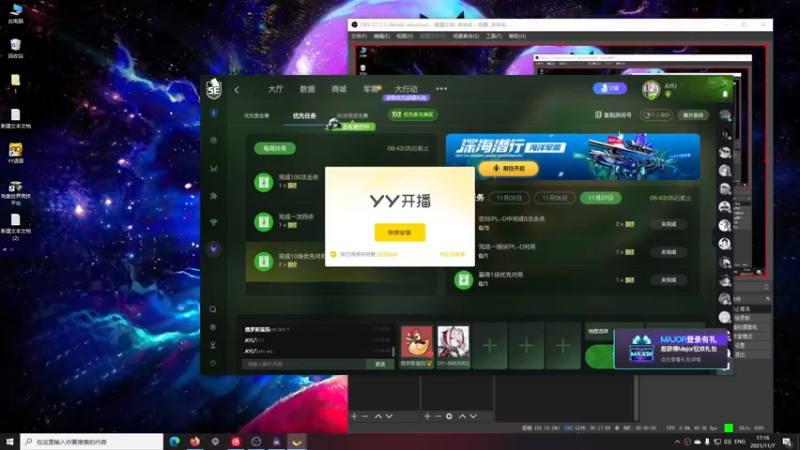This screenshot has width=800, height=450.
Task: Open the 商城 tab
Action: coord(339,89)
